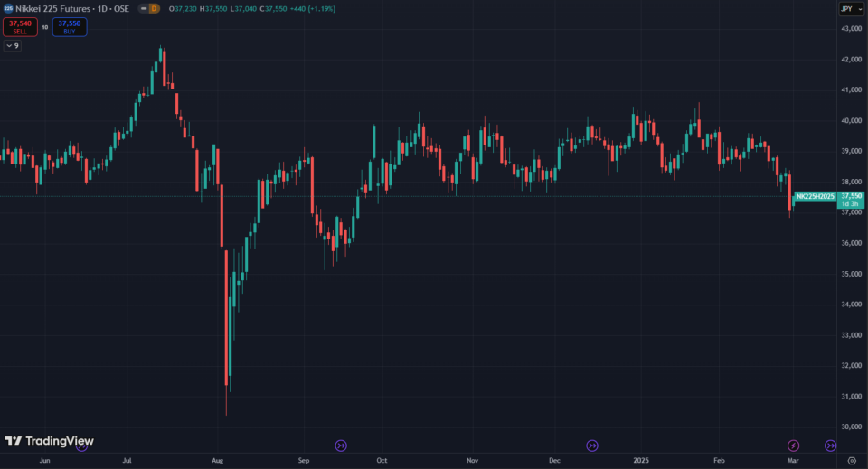Select the rightmost purple marker after March
This screenshot has width=868, height=469.
pyautogui.click(x=831, y=446)
